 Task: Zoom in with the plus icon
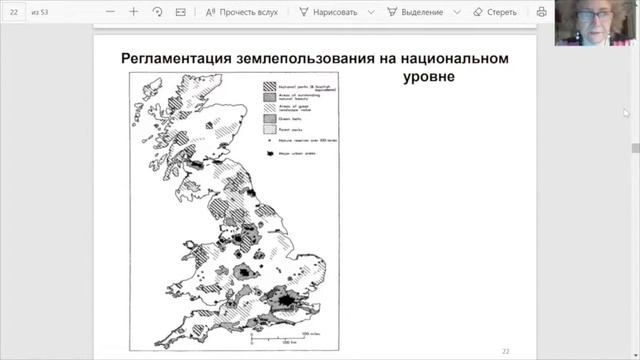[x=133, y=12]
